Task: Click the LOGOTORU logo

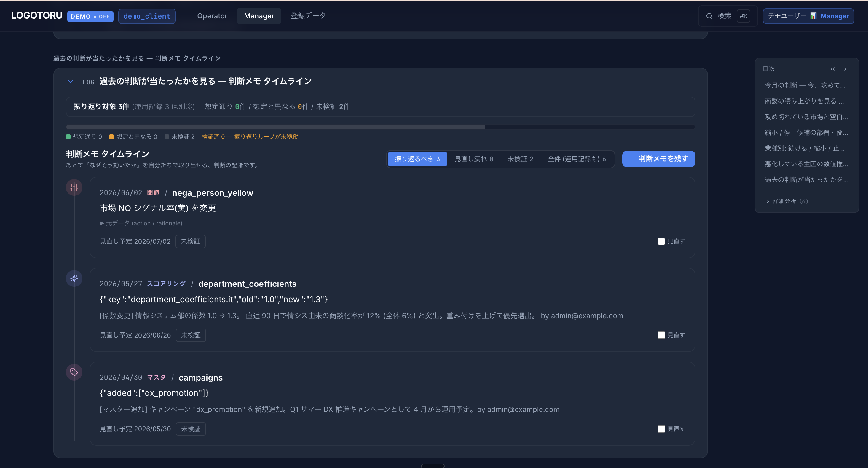Action: 37,15
